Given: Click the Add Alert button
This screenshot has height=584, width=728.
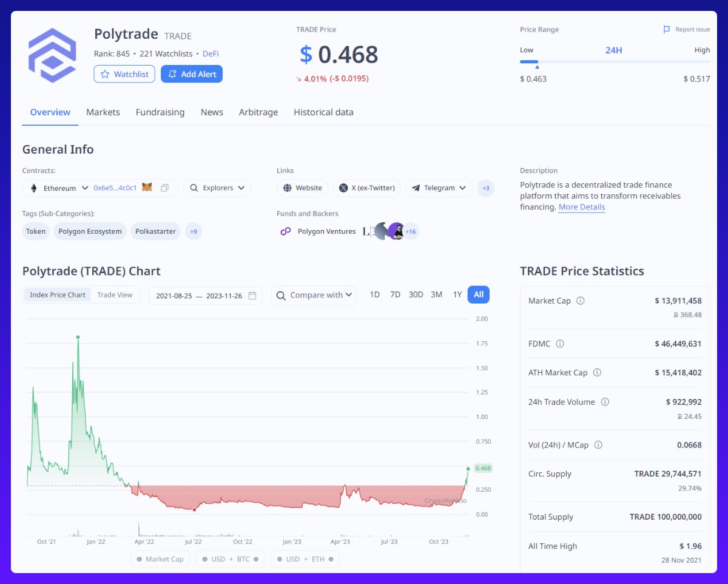Looking at the screenshot, I should click(192, 74).
